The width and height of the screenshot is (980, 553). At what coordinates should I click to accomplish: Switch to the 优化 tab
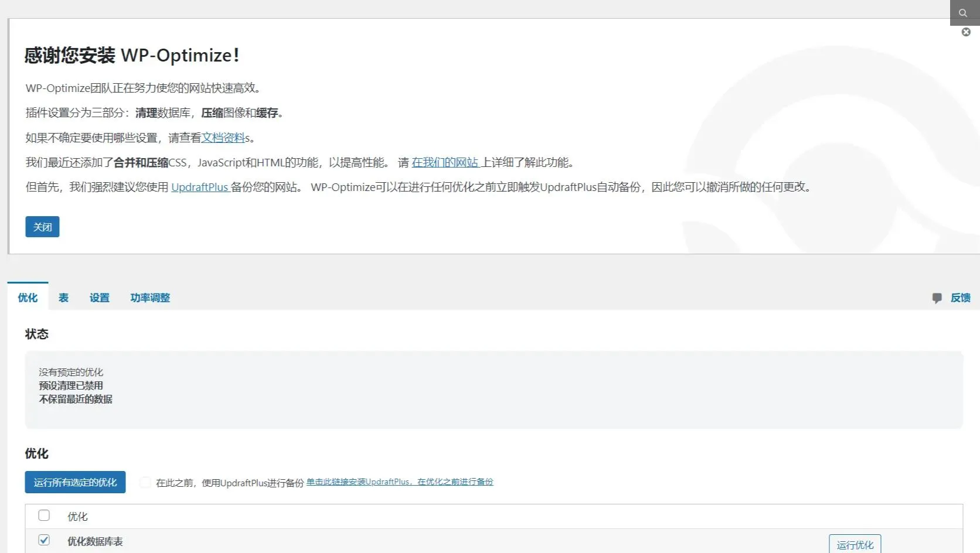[x=28, y=298]
